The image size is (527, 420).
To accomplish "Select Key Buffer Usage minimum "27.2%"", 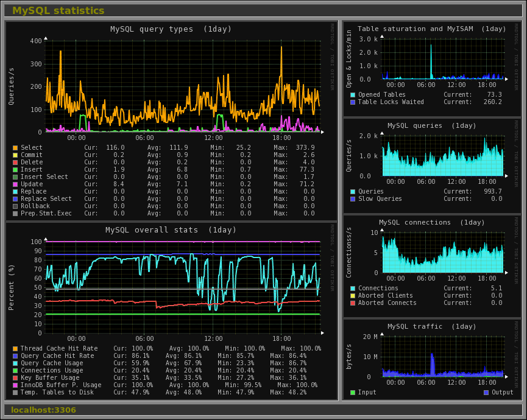I will click(x=244, y=378).
